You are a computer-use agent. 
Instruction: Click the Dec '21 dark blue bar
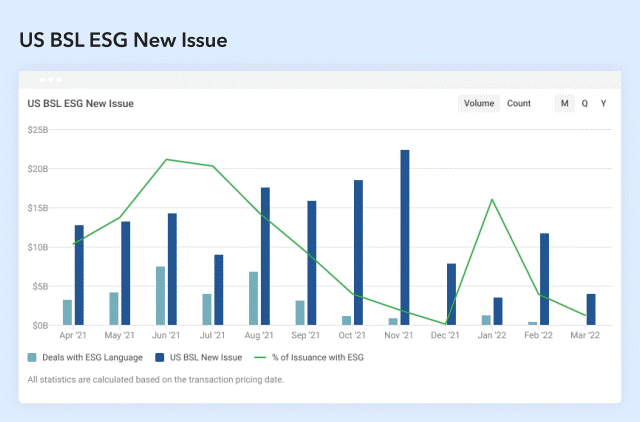[x=451, y=294]
